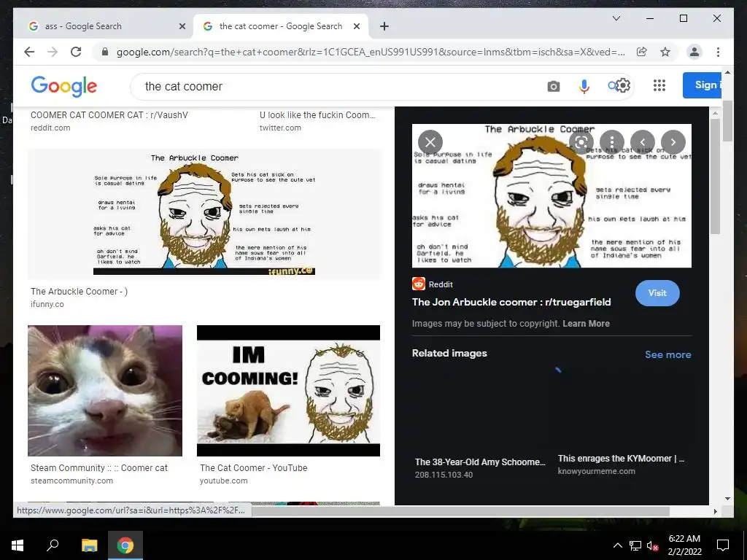Open the clock showing 6:22 AM
747x560 pixels.
pos(684,545)
